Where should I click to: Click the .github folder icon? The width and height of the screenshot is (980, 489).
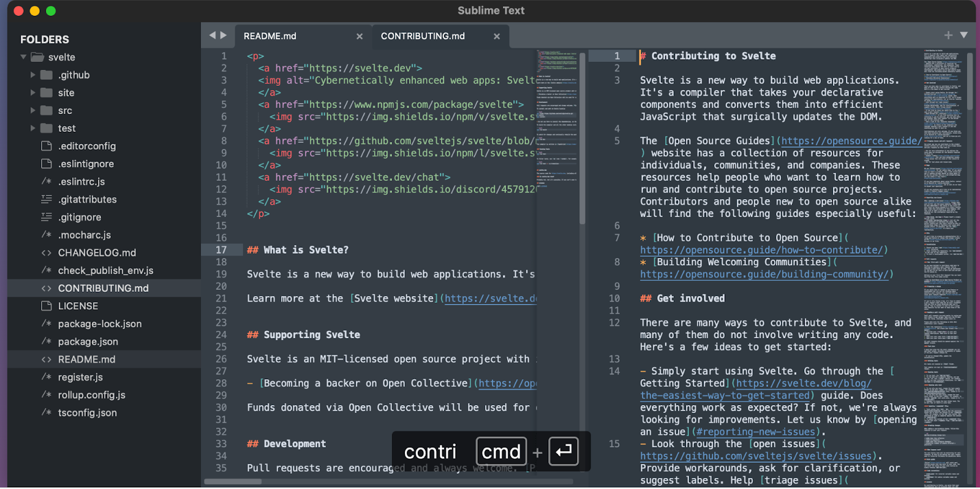coord(47,75)
